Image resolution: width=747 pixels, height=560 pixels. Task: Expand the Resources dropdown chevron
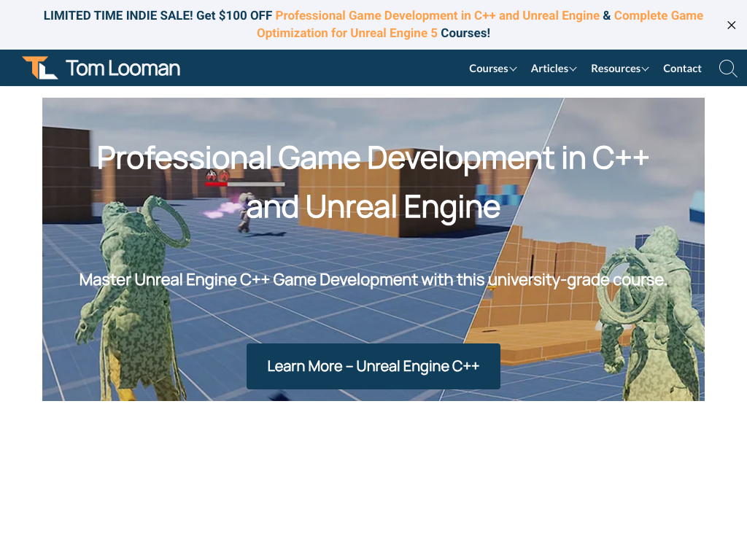[646, 69]
